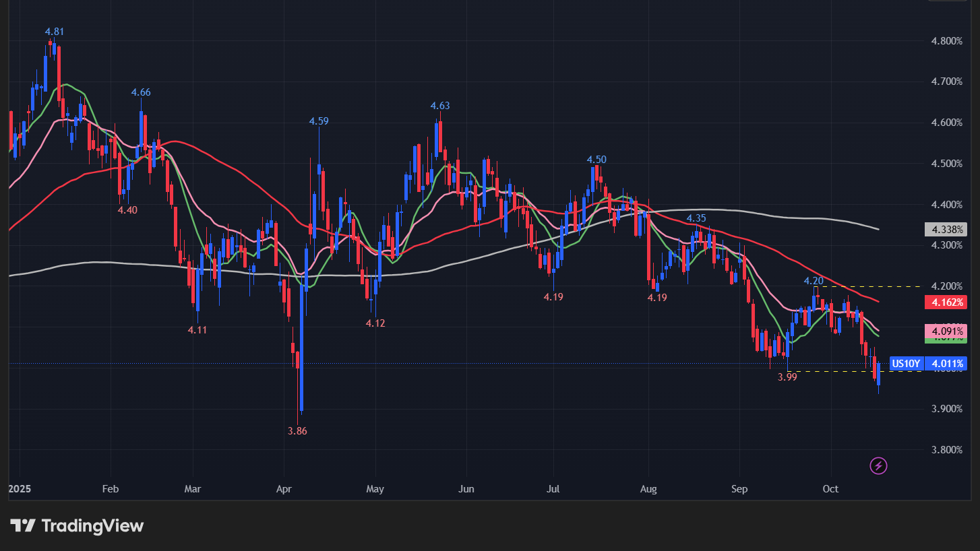Click the Oct label on time axis

pyautogui.click(x=830, y=489)
